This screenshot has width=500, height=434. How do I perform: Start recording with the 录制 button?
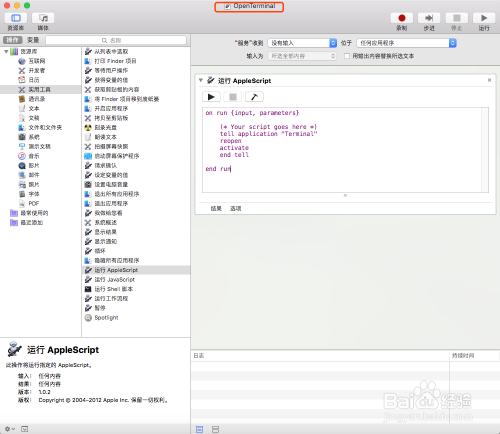click(402, 18)
